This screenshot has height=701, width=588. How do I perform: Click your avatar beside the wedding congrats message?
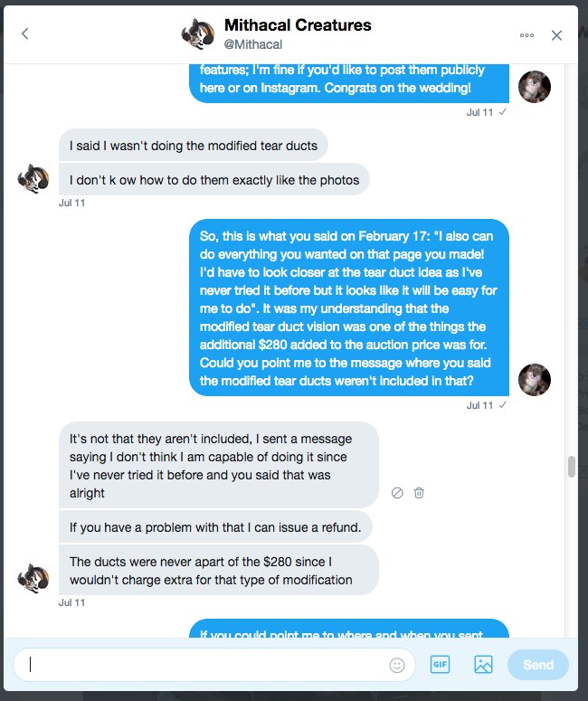pyautogui.click(x=535, y=87)
